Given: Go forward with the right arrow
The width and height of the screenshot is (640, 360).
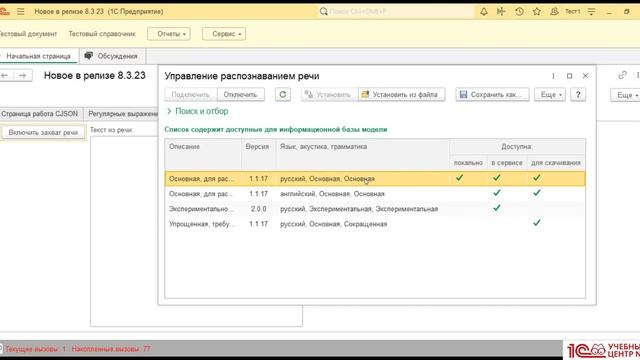Looking at the screenshot, I should pyautogui.click(x=23, y=76).
